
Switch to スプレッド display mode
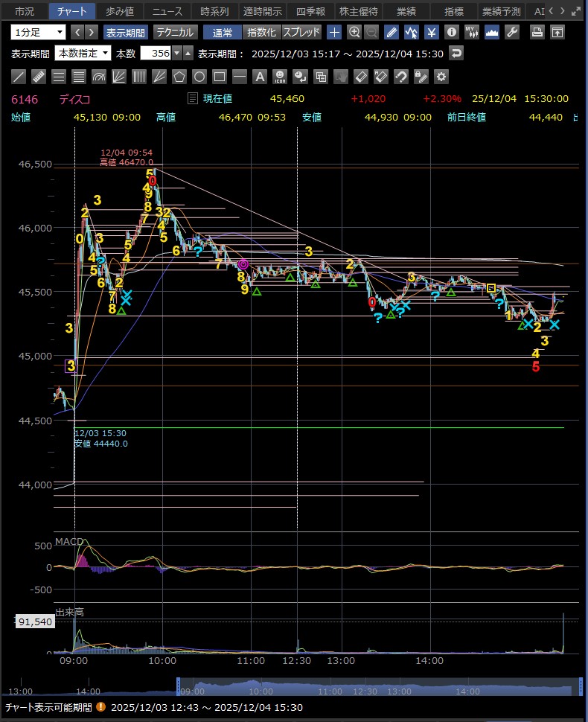pyautogui.click(x=301, y=32)
